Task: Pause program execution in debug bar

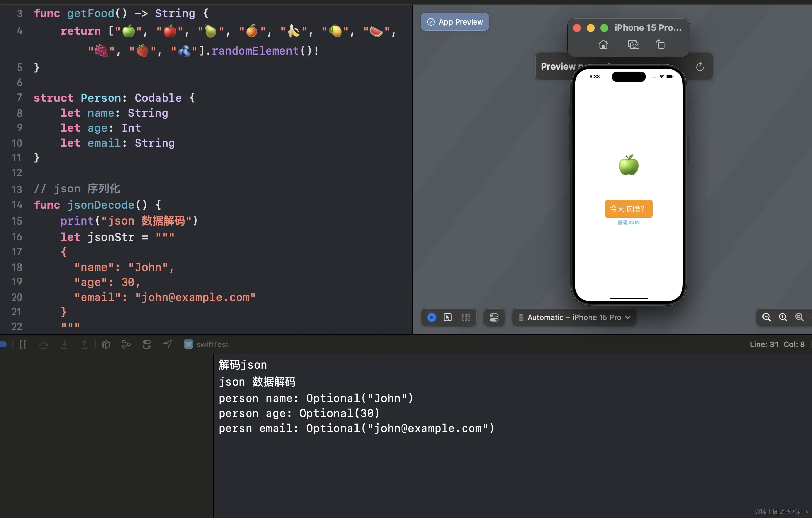Action: (23, 344)
